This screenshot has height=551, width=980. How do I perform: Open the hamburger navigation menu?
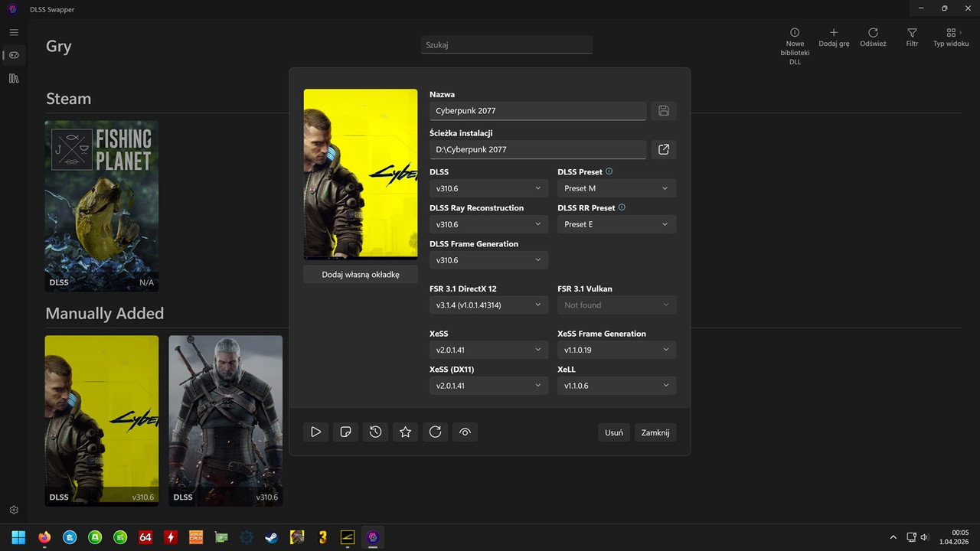[14, 32]
